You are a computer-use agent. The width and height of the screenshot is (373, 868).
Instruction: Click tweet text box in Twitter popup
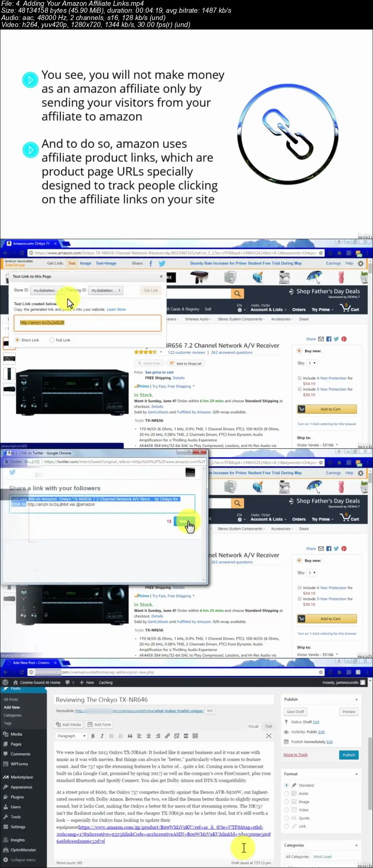pos(102,503)
